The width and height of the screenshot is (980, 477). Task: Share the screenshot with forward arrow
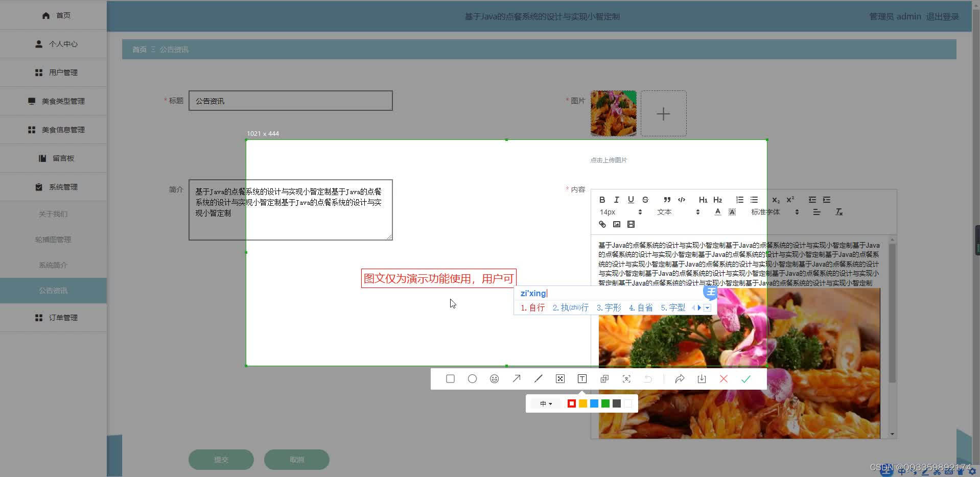680,379
